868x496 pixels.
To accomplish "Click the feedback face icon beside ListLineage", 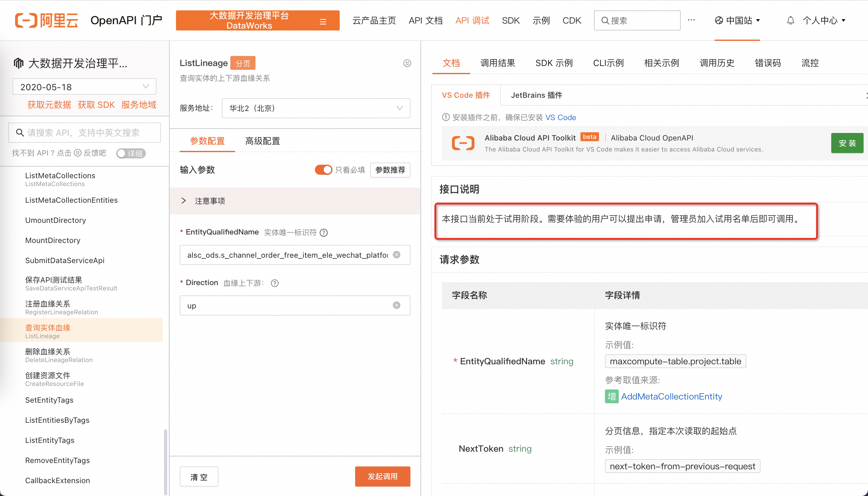I will [407, 63].
